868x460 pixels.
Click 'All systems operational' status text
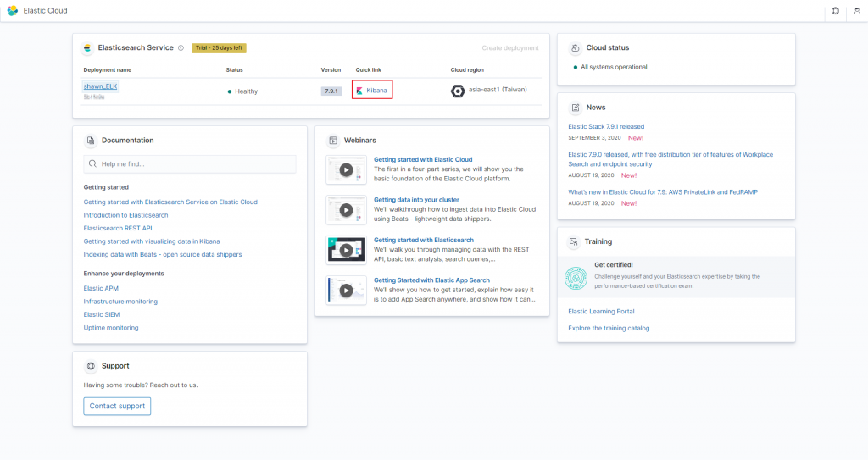(614, 67)
